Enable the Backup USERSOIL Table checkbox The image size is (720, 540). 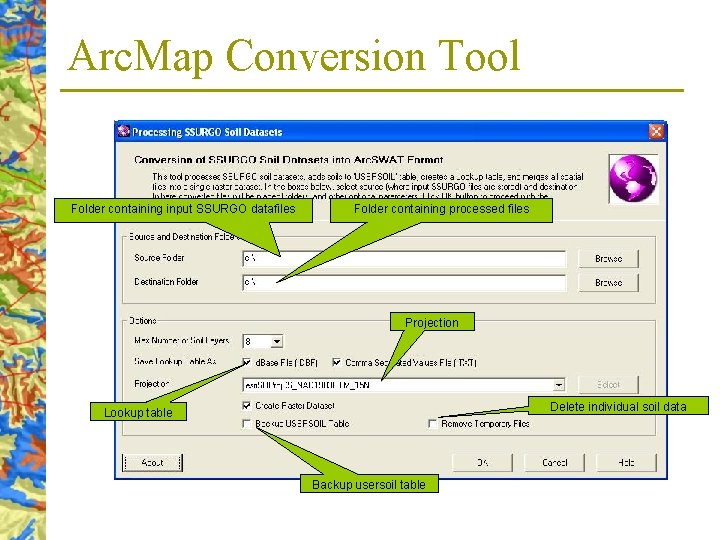pyautogui.click(x=247, y=423)
